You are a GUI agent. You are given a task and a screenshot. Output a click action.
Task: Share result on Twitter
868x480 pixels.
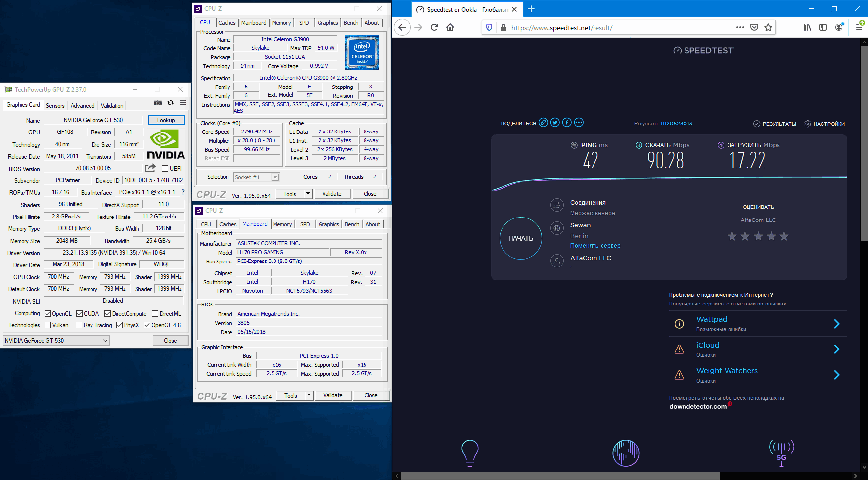(x=555, y=123)
